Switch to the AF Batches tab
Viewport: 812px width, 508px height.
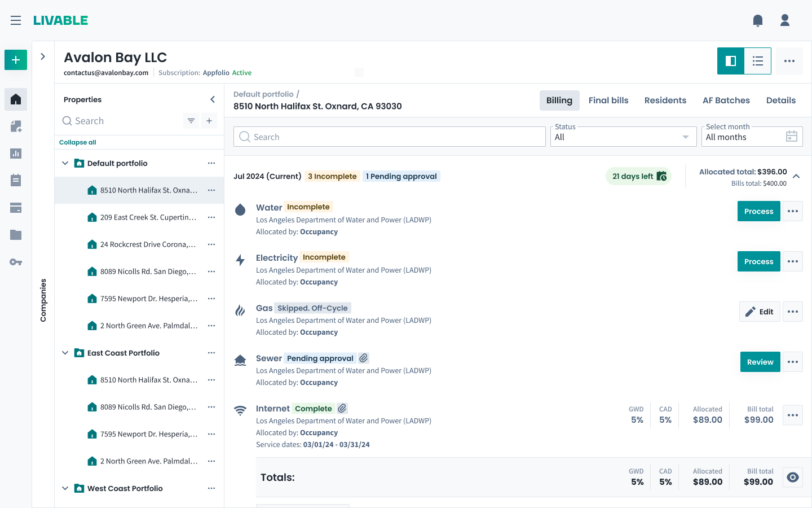(726, 100)
